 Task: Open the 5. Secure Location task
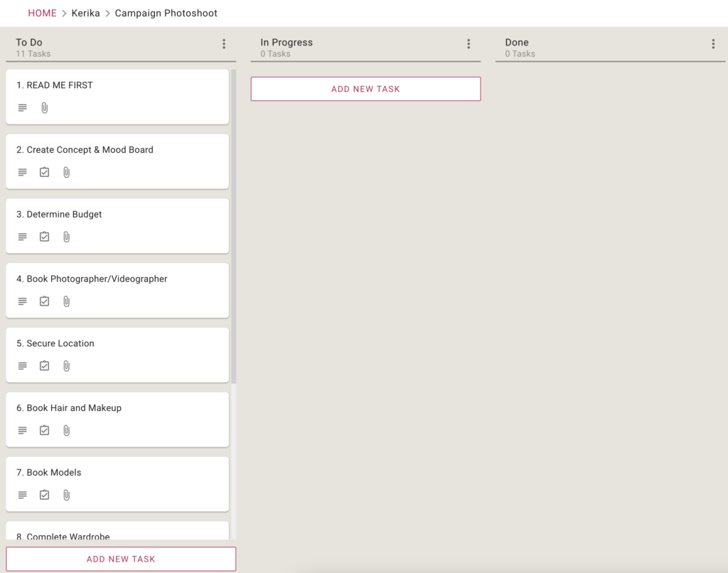coord(117,355)
